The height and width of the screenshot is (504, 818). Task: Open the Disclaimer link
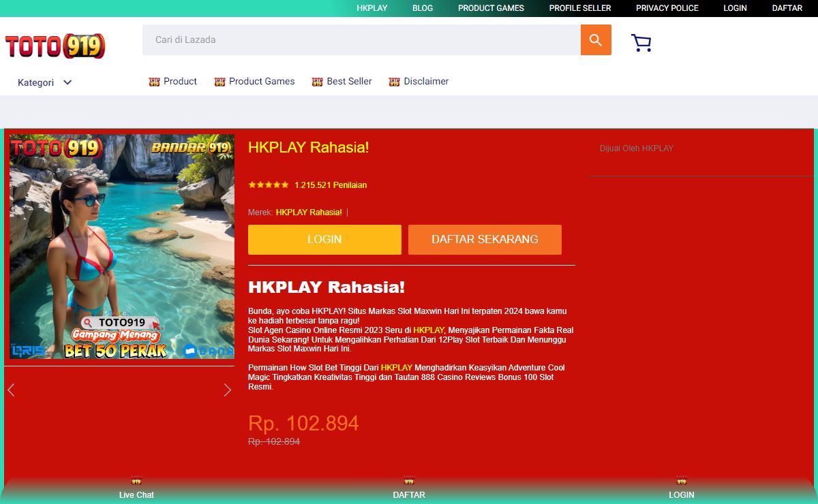pyautogui.click(x=426, y=81)
